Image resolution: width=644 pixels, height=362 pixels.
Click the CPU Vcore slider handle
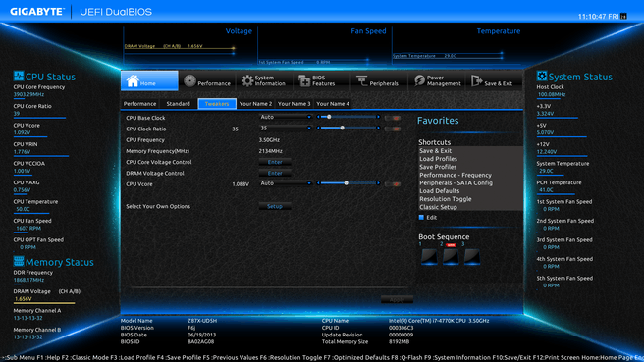tap(347, 183)
